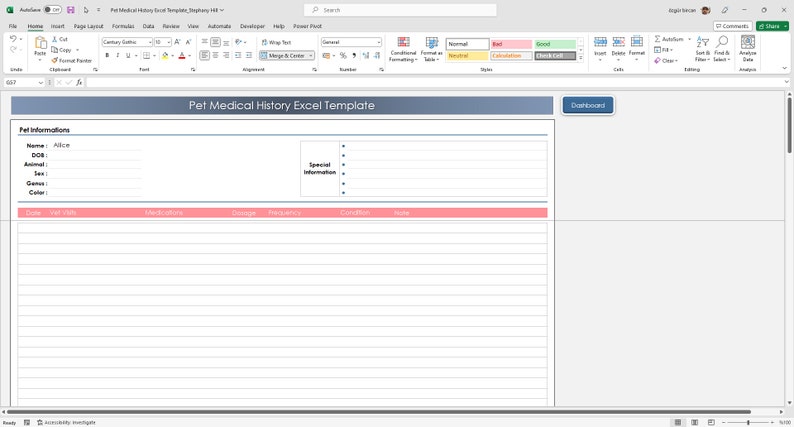Click the Paste clipboard icon
Image resolution: width=794 pixels, height=427 pixels.
[40, 43]
